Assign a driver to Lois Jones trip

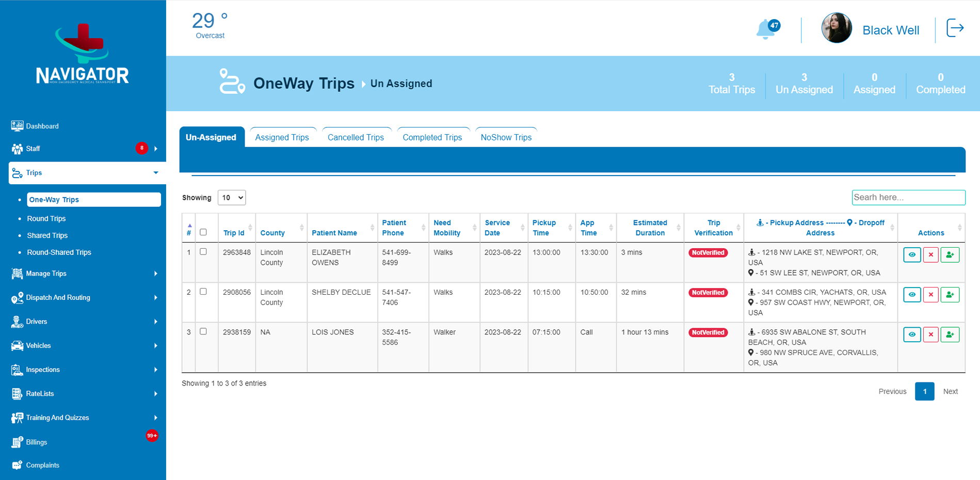click(950, 334)
